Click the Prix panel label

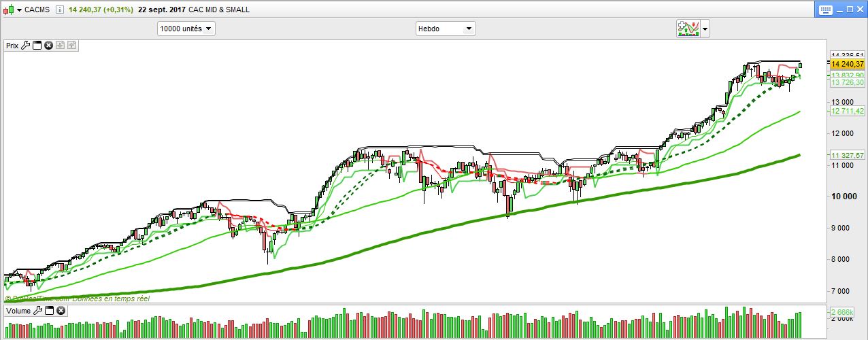12,46
